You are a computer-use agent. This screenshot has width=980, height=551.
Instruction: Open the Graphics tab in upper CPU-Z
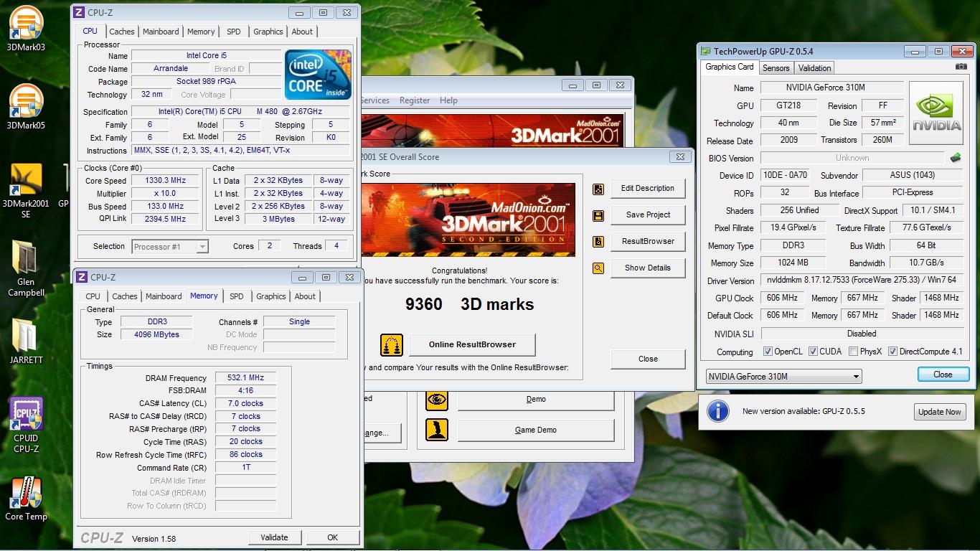(x=268, y=32)
